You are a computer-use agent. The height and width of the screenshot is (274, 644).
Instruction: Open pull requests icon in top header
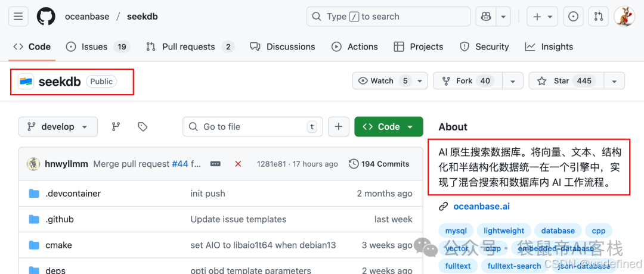coord(599,17)
